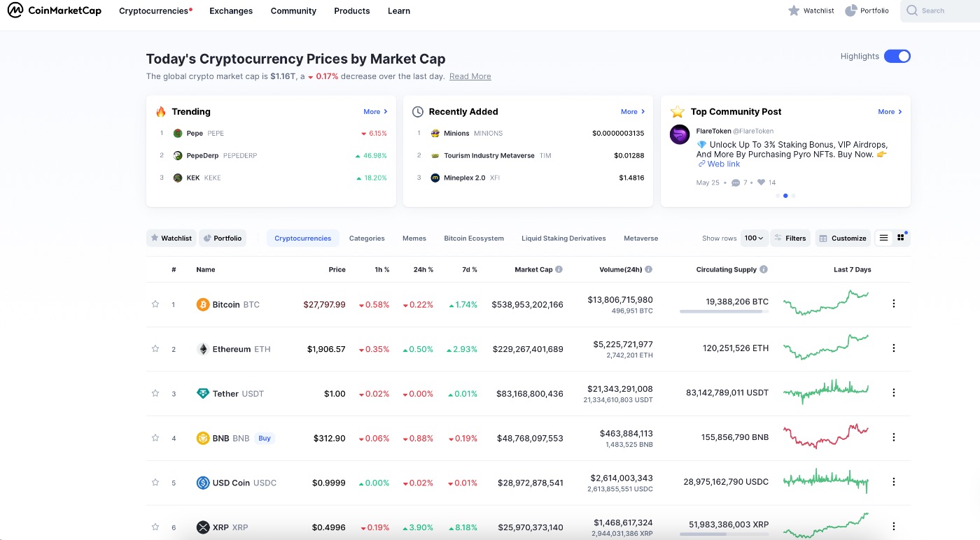Star Bitcoin to add to watchlist
The image size is (980, 540).
click(155, 304)
